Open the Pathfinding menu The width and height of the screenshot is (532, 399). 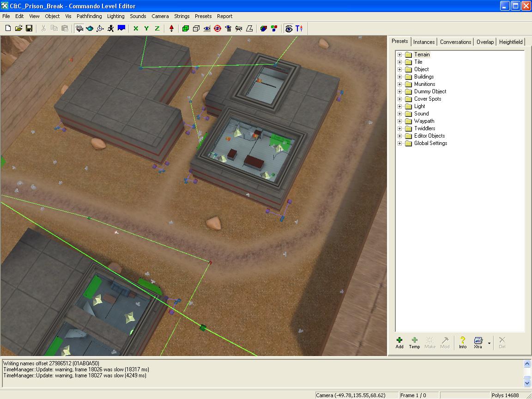click(89, 16)
